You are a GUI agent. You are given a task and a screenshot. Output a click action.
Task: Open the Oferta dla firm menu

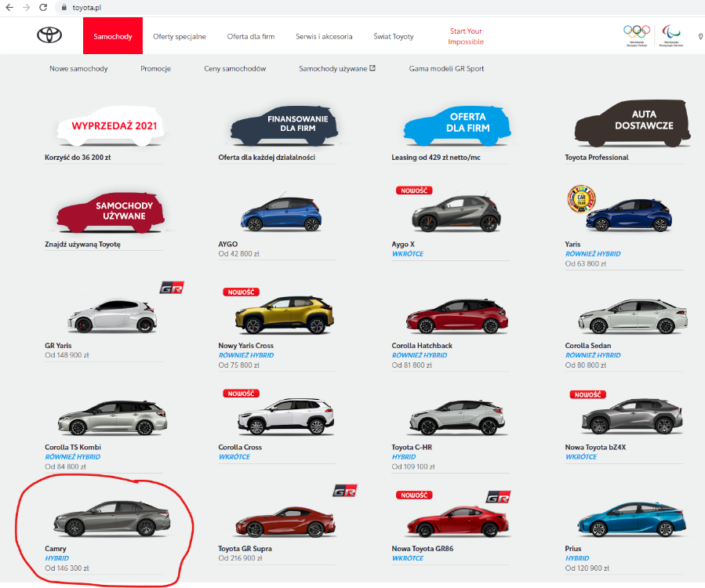click(x=251, y=36)
